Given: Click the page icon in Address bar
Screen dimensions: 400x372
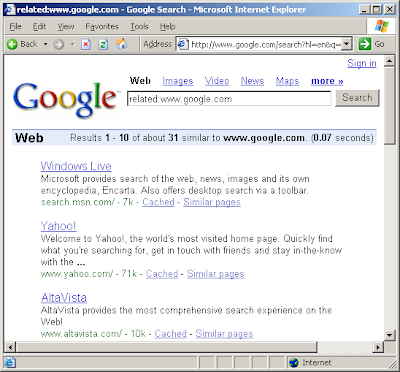Looking at the screenshot, I should [x=183, y=44].
